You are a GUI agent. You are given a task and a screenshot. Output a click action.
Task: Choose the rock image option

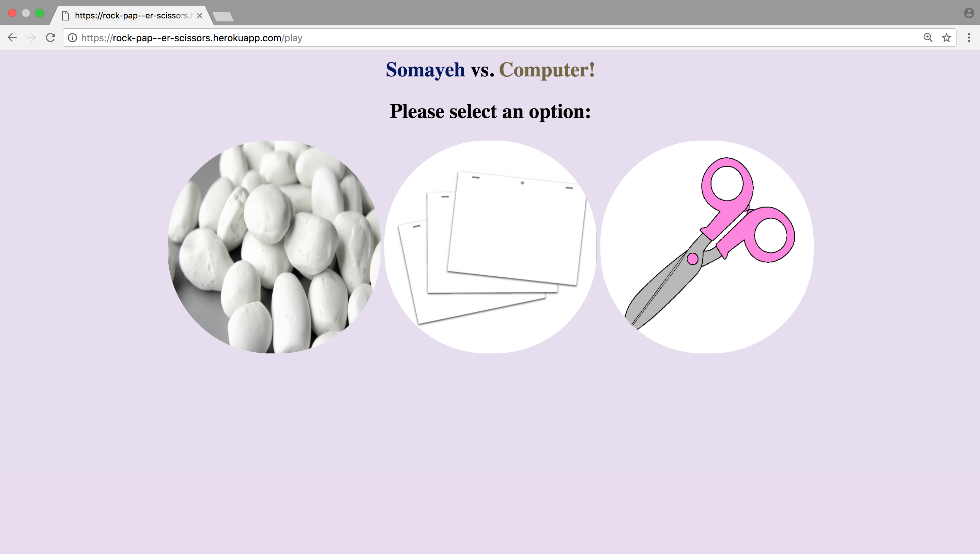click(274, 247)
